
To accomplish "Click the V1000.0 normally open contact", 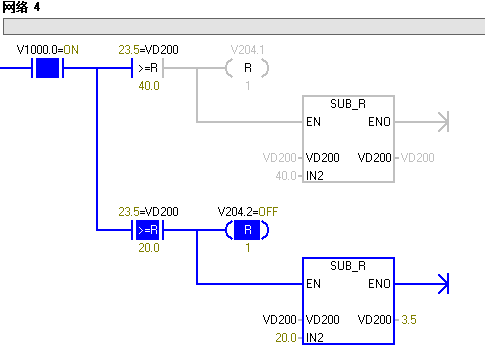I will click(47, 68).
